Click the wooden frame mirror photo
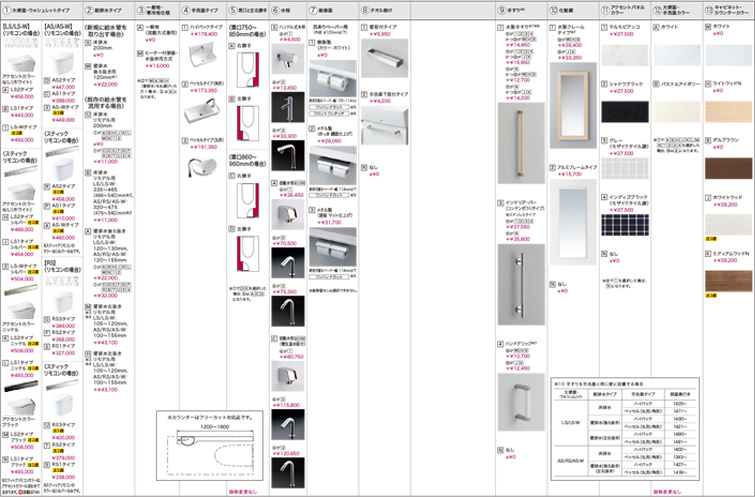Viewport: 755px width, 497px height. coord(573,105)
